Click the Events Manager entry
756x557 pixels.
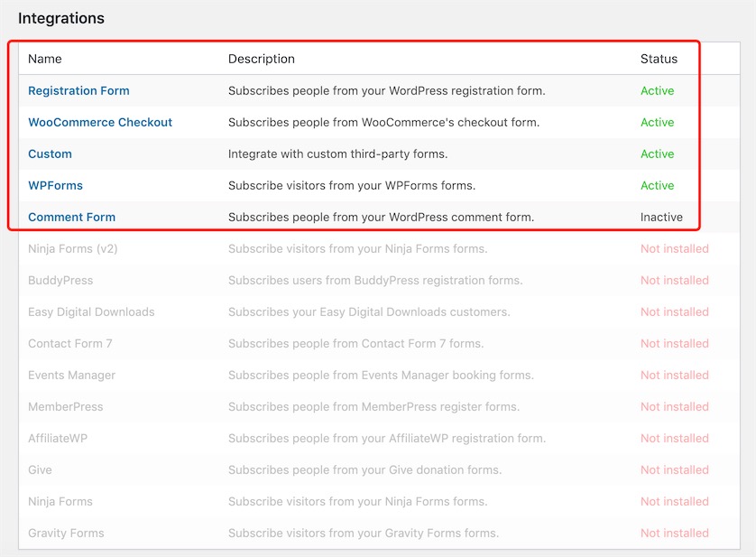click(x=71, y=376)
